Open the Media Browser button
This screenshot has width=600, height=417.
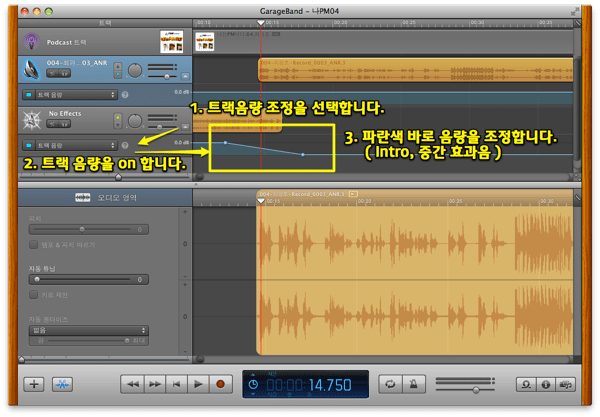(x=566, y=384)
